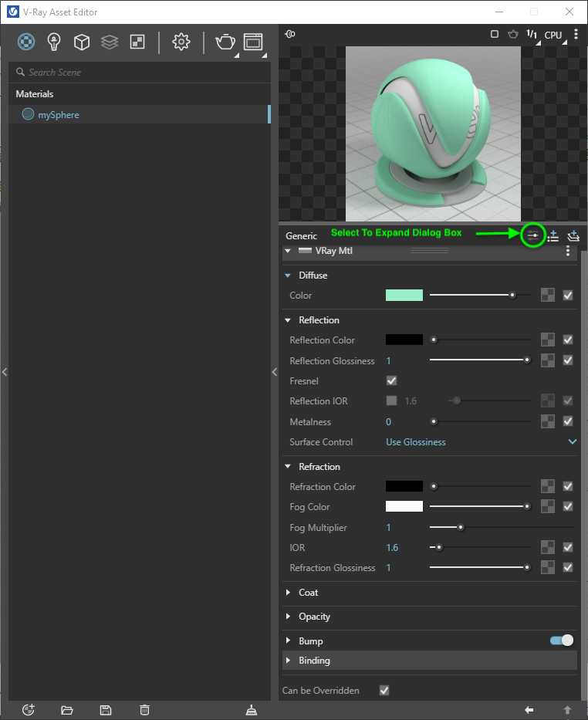
Task: Show the Frame Buffer window icon
Action: click(x=253, y=42)
